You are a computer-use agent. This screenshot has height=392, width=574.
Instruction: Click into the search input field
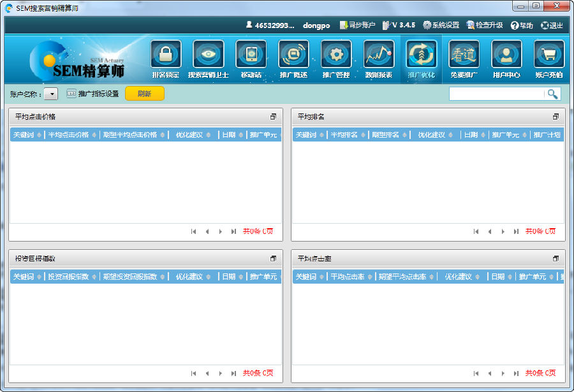(x=496, y=94)
